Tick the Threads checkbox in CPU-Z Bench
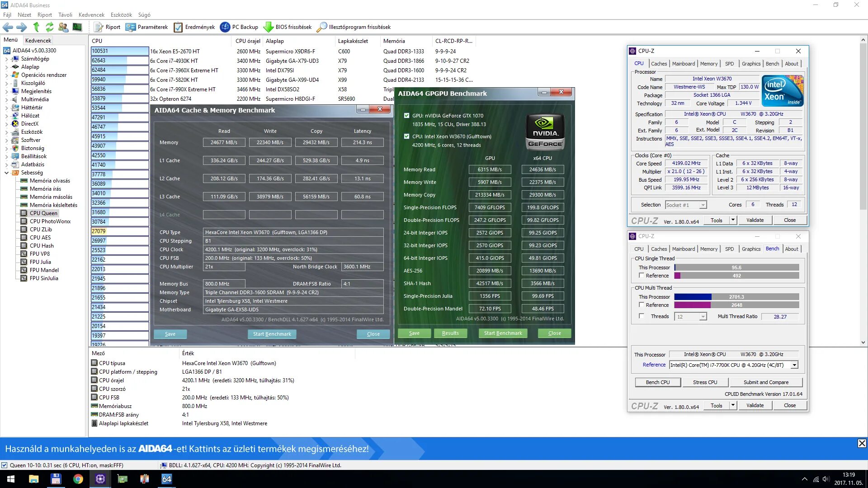 click(641, 316)
